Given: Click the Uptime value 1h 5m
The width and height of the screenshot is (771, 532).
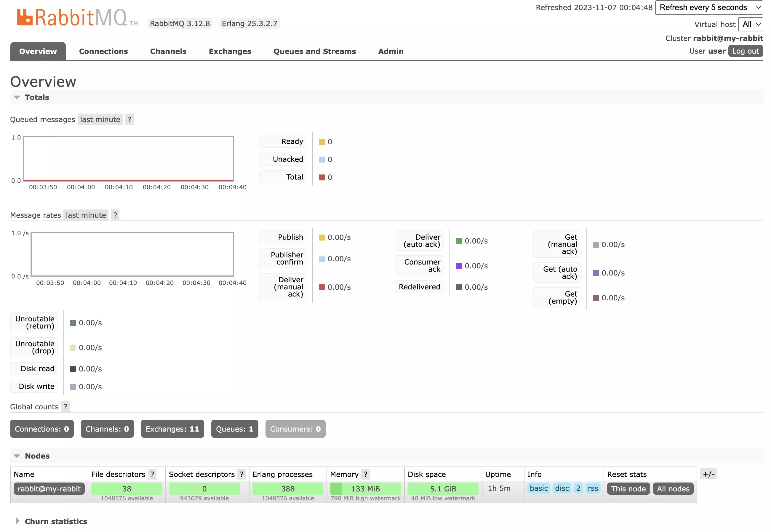Looking at the screenshot, I should pyautogui.click(x=499, y=488).
